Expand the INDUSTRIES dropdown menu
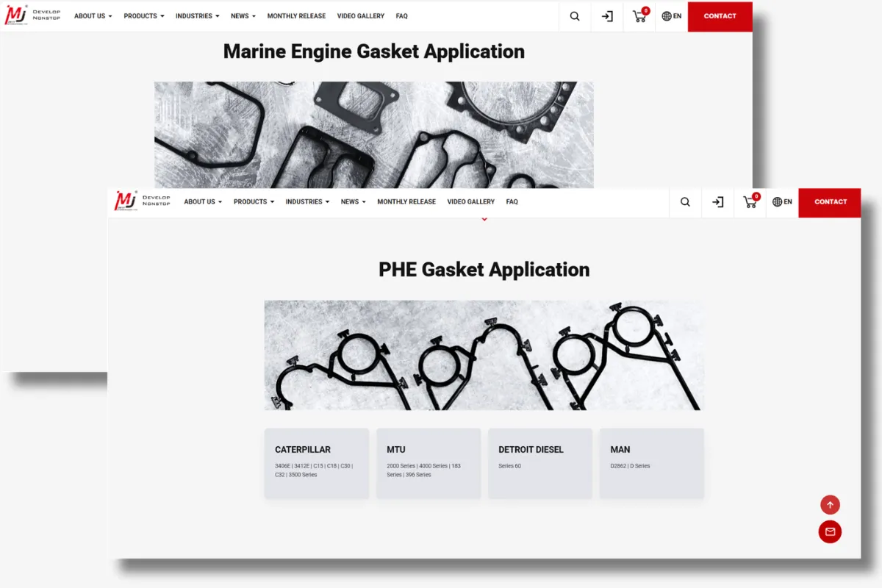The width and height of the screenshot is (882, 588). (x=306, y=201)
